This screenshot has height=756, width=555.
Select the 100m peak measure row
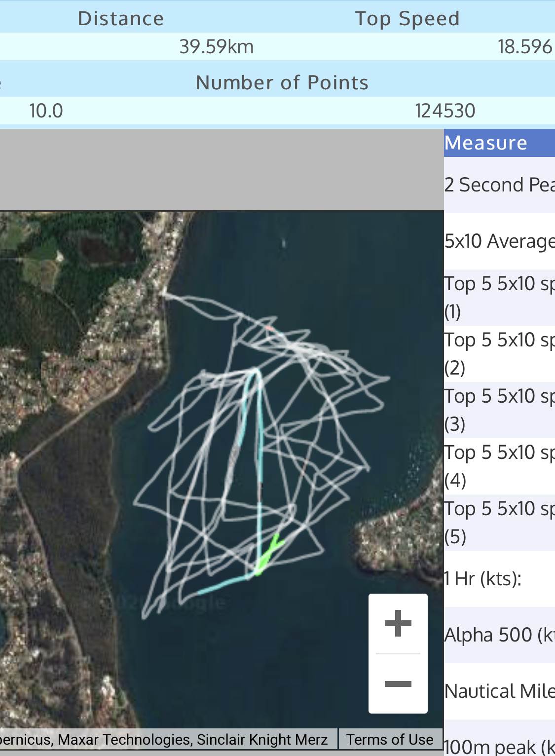499,746
